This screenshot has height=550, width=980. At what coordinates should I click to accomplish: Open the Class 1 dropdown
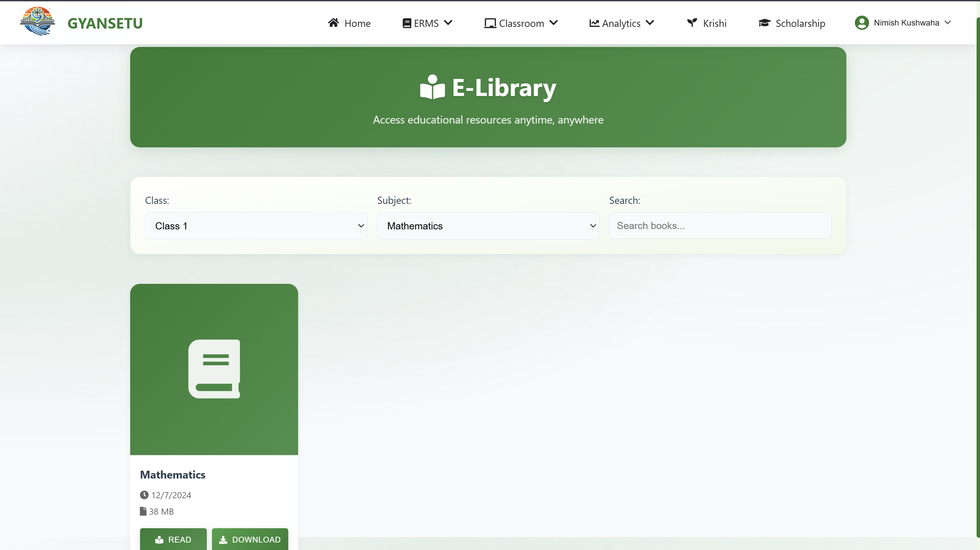coord(256,226)
